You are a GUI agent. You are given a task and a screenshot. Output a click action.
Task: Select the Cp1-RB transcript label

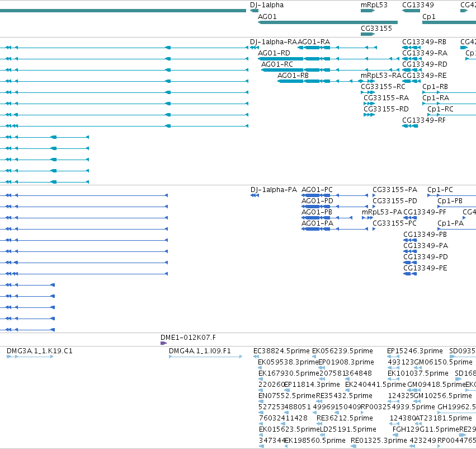point(435,87)
